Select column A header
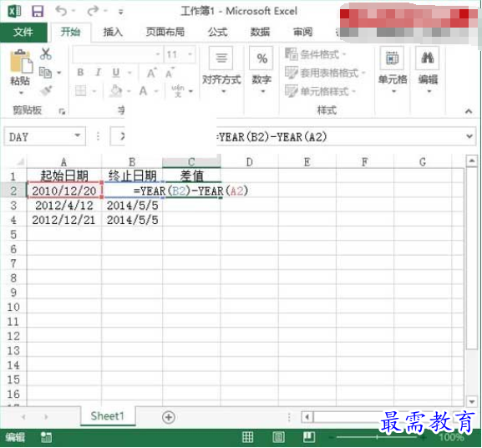 coord(64,162)
